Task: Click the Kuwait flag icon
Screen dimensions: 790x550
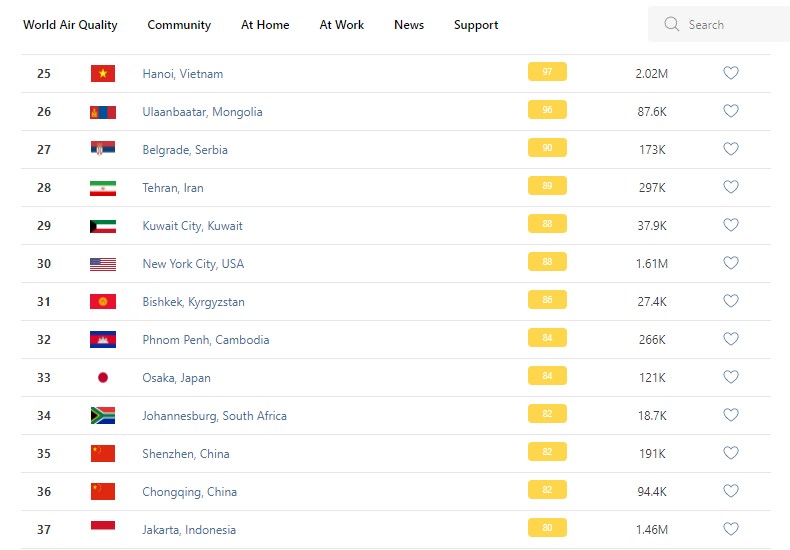Action: coord(103,226)
